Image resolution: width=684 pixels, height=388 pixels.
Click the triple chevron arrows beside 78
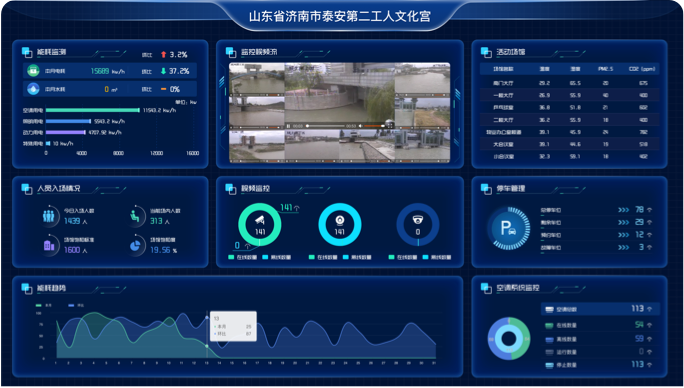click(623, 210)
